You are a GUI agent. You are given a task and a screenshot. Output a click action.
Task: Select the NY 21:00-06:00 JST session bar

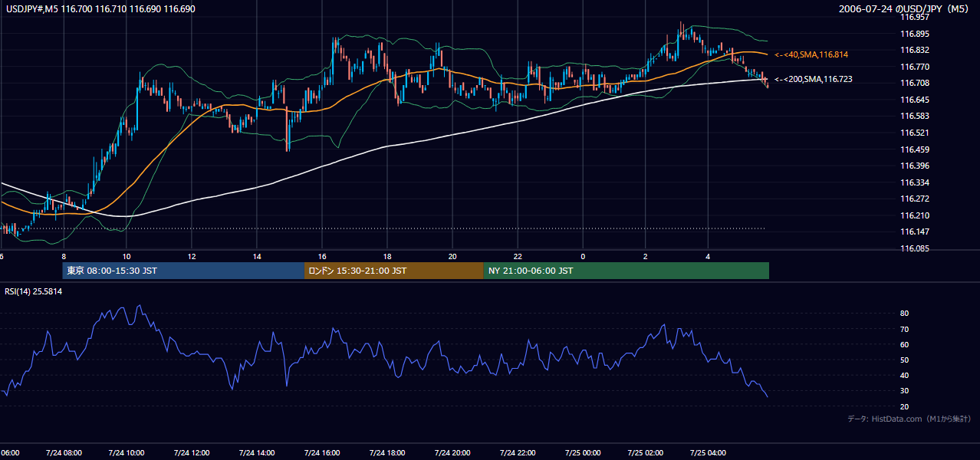point(626,271)
